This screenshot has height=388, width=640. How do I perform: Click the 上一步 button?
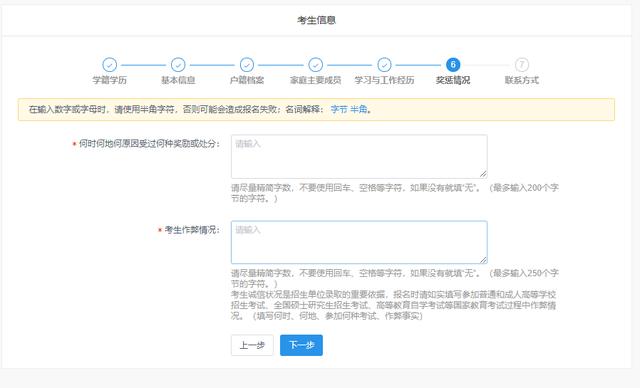point(252,345)
